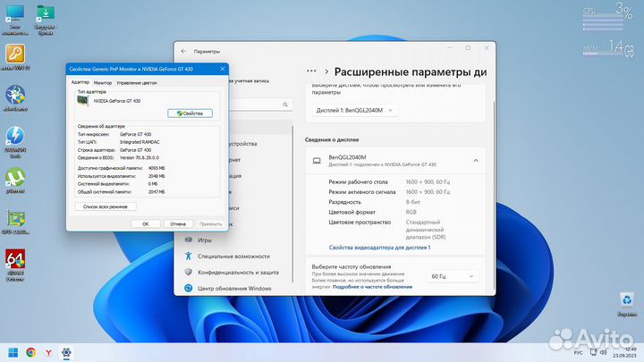Select 'Центр обновления Windows' in the sidebar
The image size is (644, 362).
pos(234,288)
